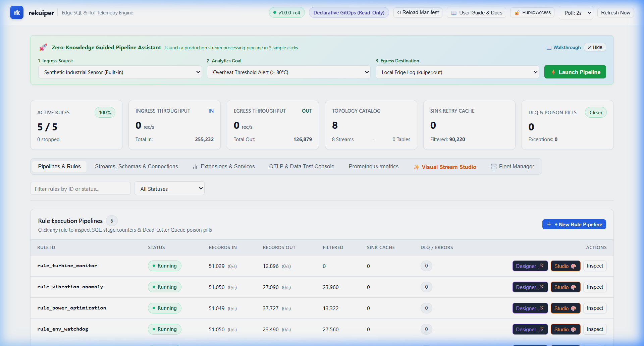Viewport: 644px width, 346px height.
Task: Click the rk rekuiper logo icon
Action: coord(17,12)
